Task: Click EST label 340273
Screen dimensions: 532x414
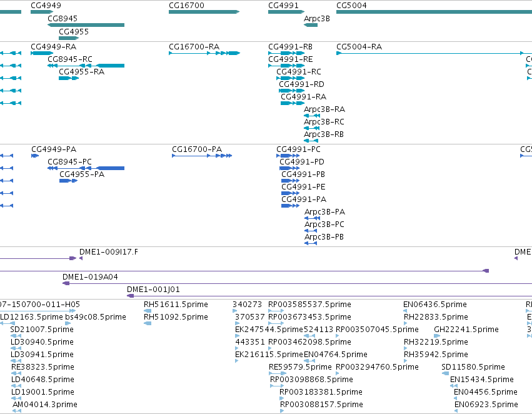Action: coord(248,305)
